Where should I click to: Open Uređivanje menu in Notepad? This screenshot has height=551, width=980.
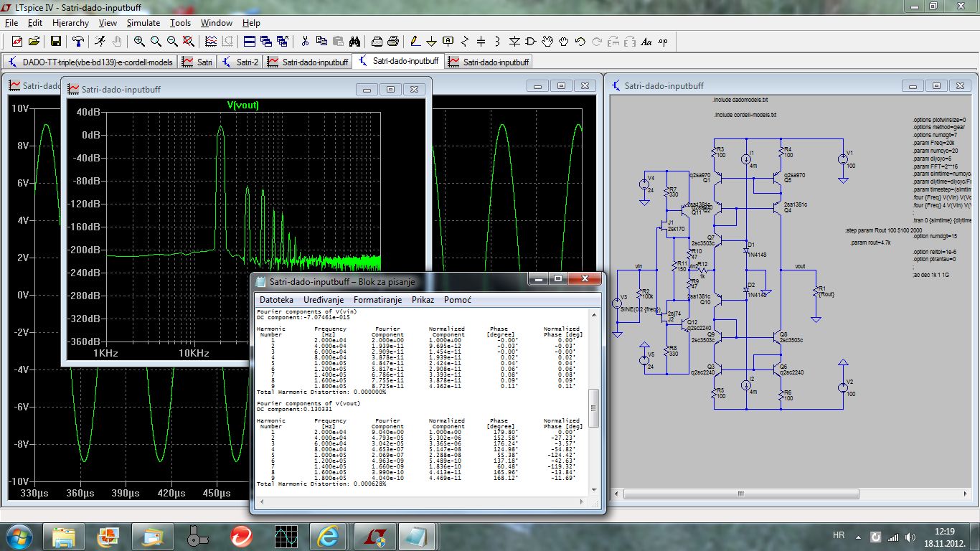coord(324,299)
